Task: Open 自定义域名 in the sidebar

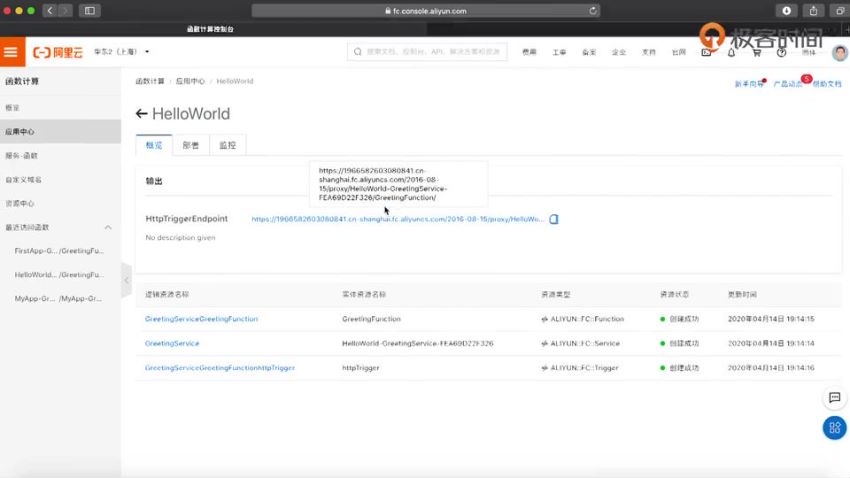Action: click(60, 179)
